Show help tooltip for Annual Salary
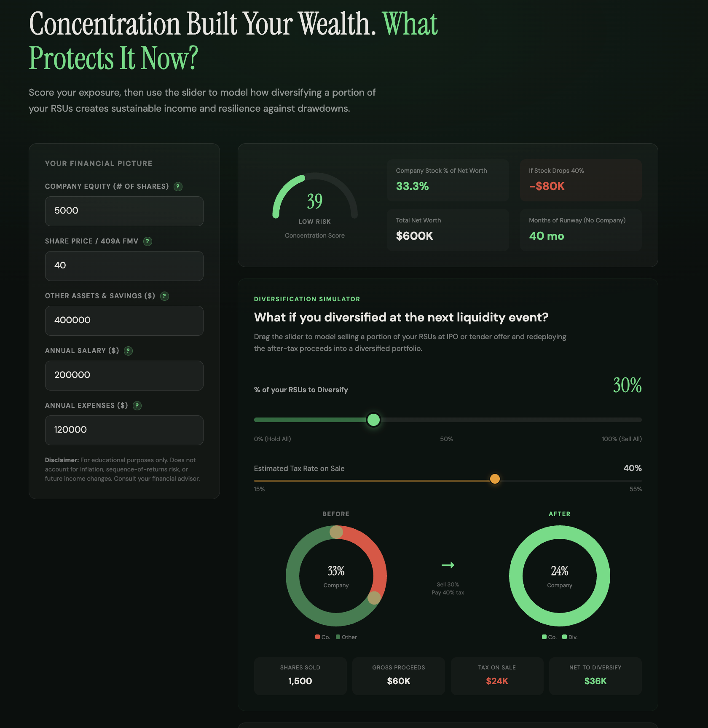 tap(129, 351)
